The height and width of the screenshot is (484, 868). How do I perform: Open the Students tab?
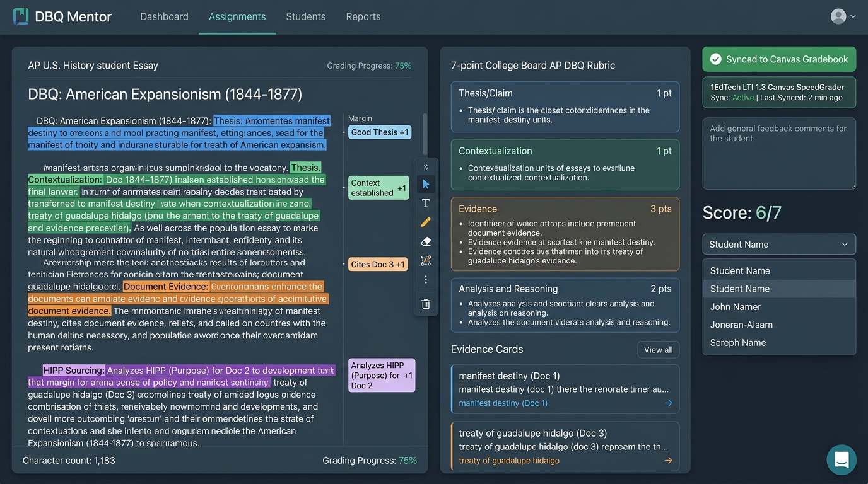click(305, 17)
